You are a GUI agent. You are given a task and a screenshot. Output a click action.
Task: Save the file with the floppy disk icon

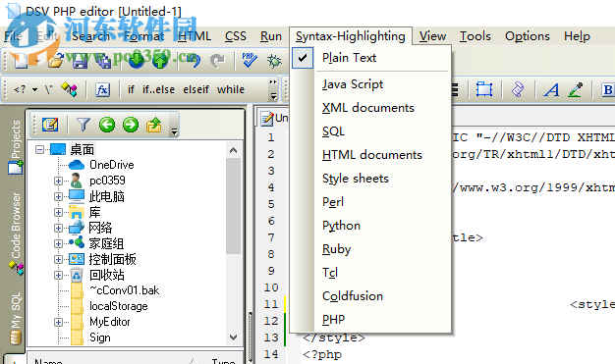pyautogui.click(x=80, y=61)
